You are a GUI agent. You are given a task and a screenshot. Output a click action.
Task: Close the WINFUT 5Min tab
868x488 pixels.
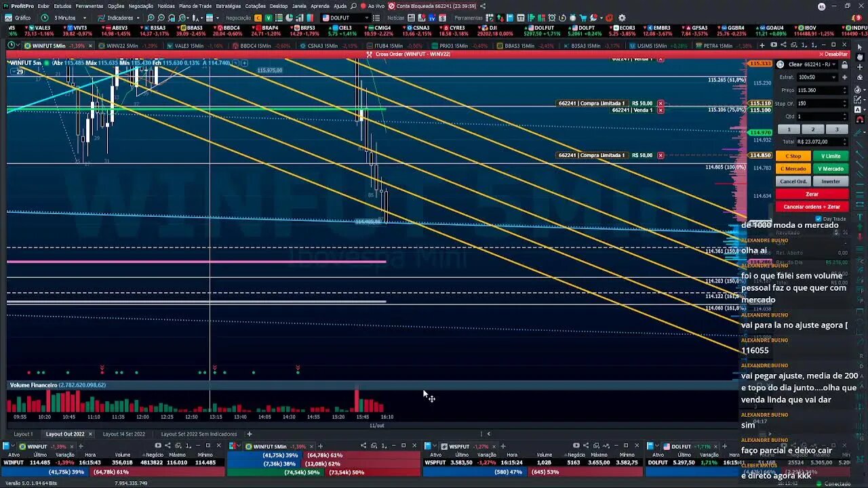coord(90,45)
